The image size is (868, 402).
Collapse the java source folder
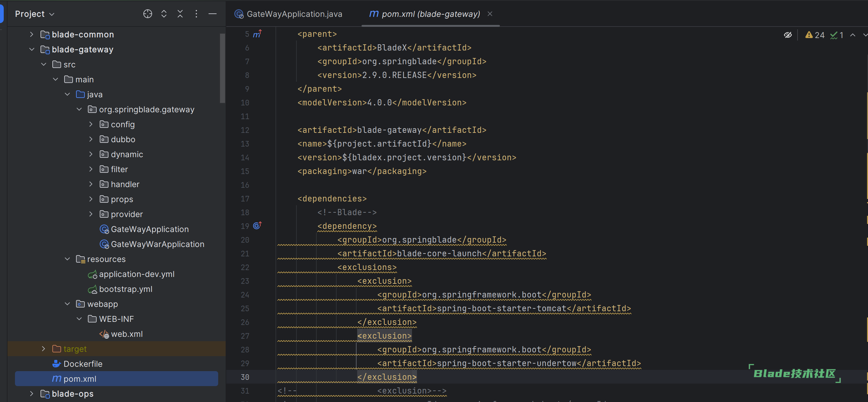click(x=67, y=94)
